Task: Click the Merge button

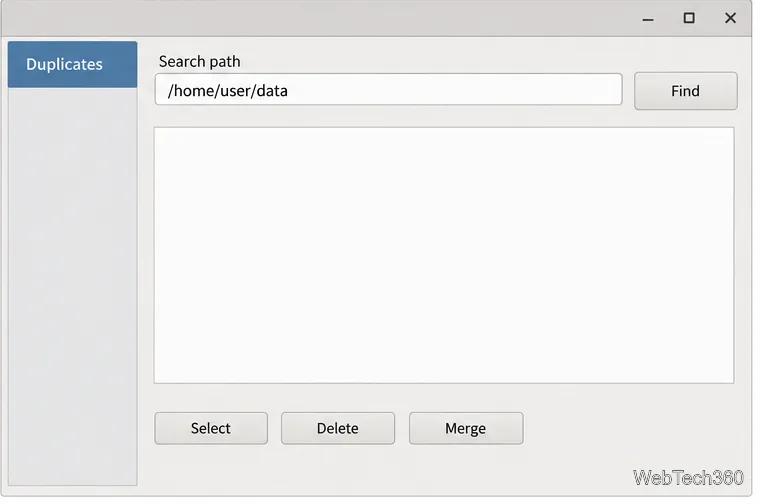Action: coord(466,428)
